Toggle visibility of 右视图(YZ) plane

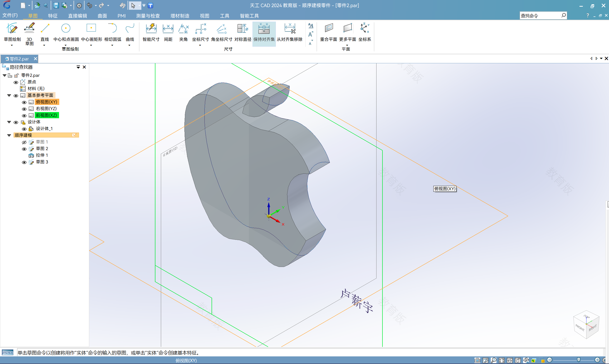pyautogui.click(x=23, y=108)
